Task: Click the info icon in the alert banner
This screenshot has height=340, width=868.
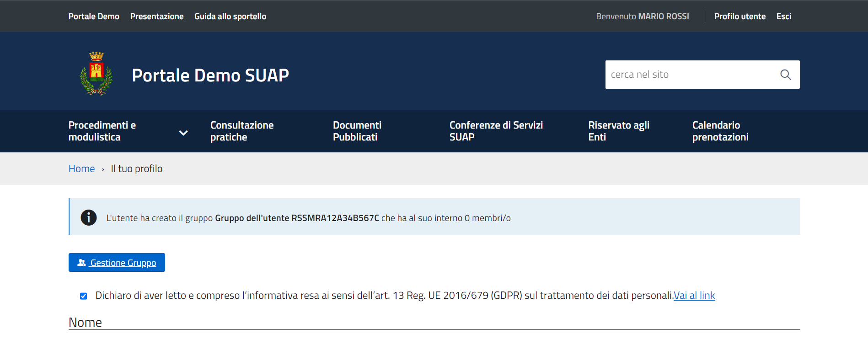Action: (x=89, y=217)
